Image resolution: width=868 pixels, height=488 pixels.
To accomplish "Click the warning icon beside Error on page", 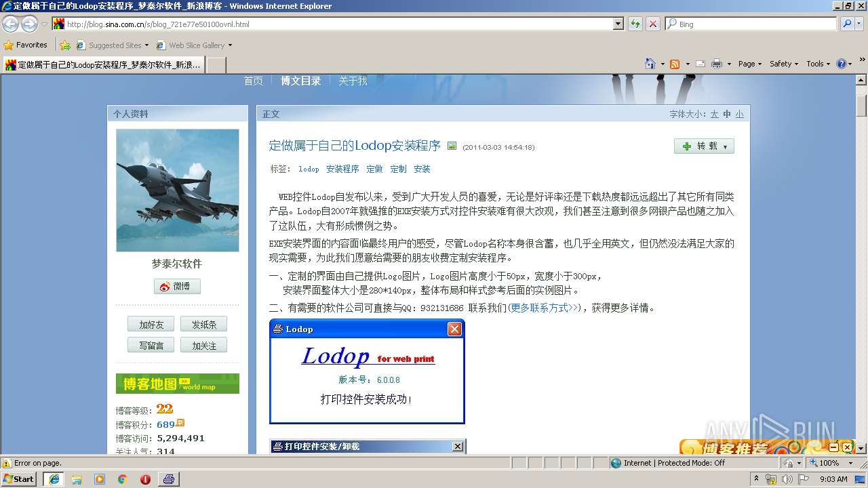I will 7,463.
